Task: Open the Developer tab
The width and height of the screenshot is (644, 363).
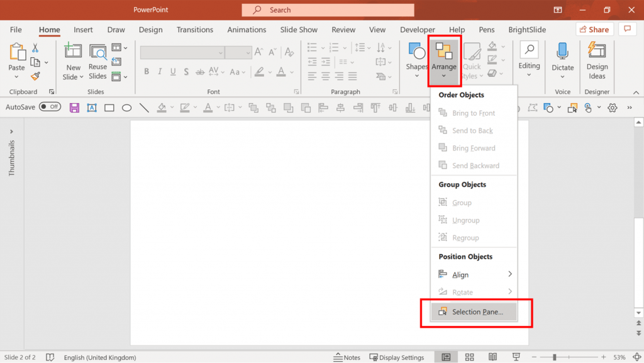Action: [418, 30]
